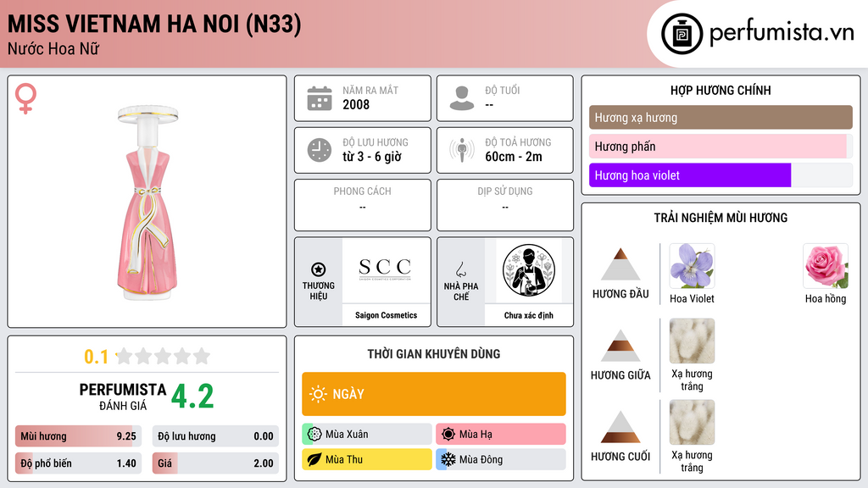
Task: Select the Mùa Xuân season tile
Action: pyautogui.click(x=367, y=434)
